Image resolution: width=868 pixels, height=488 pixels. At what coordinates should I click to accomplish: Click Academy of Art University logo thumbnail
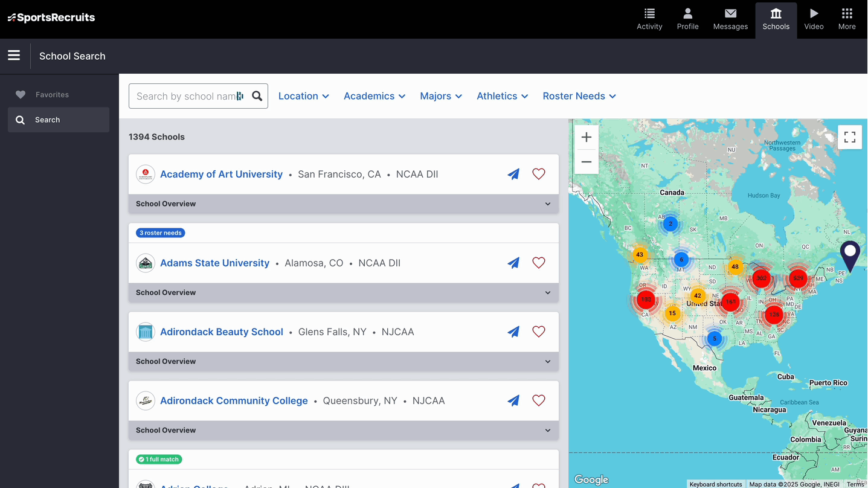click(146, 174)
